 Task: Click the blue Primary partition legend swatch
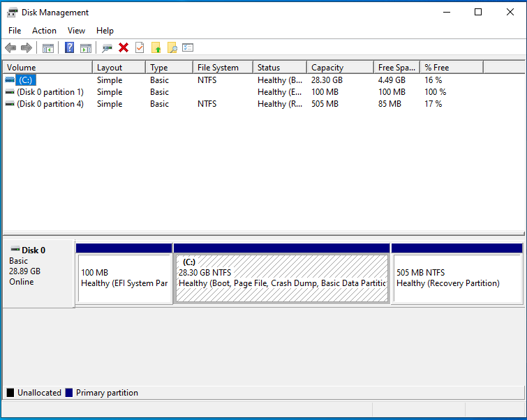tap(69, 393)
